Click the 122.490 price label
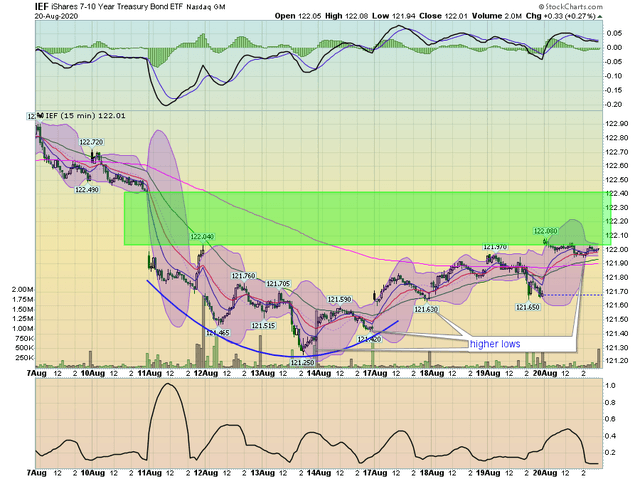The height and width of the screenshot is (479, 640). pyautogui.click(x=87, y=189)
